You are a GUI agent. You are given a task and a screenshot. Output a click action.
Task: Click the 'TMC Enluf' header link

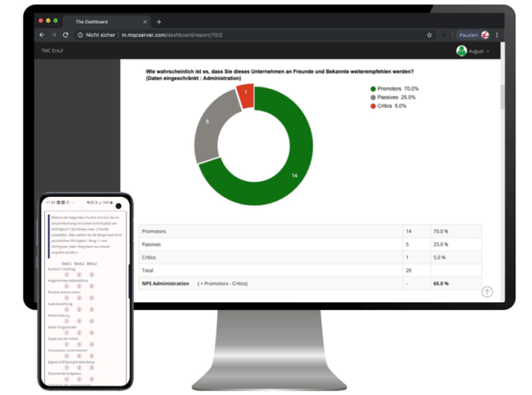coord(52,50)
